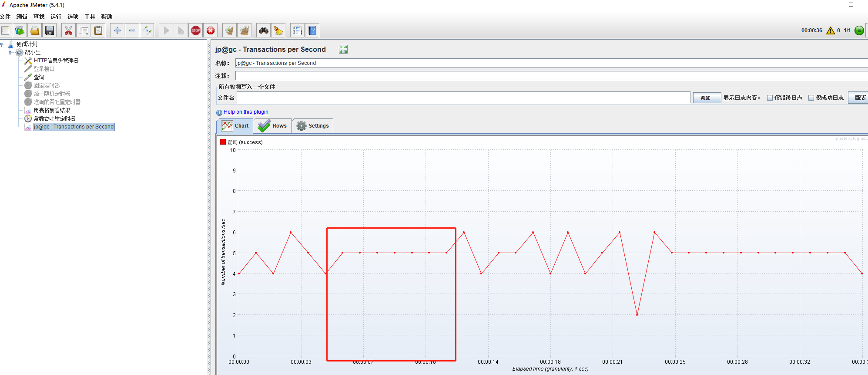Click the 浏览 browse button
Screen dimensions: 868x375
pyautogui.click(x=707, y=98)
